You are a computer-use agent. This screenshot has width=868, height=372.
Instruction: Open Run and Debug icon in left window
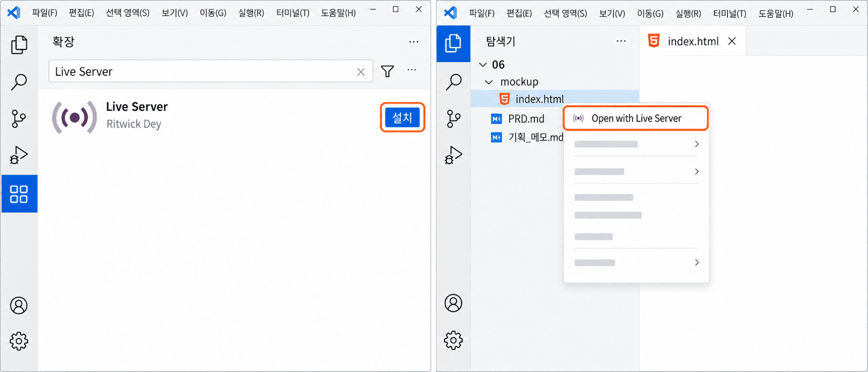click(19, 155)
